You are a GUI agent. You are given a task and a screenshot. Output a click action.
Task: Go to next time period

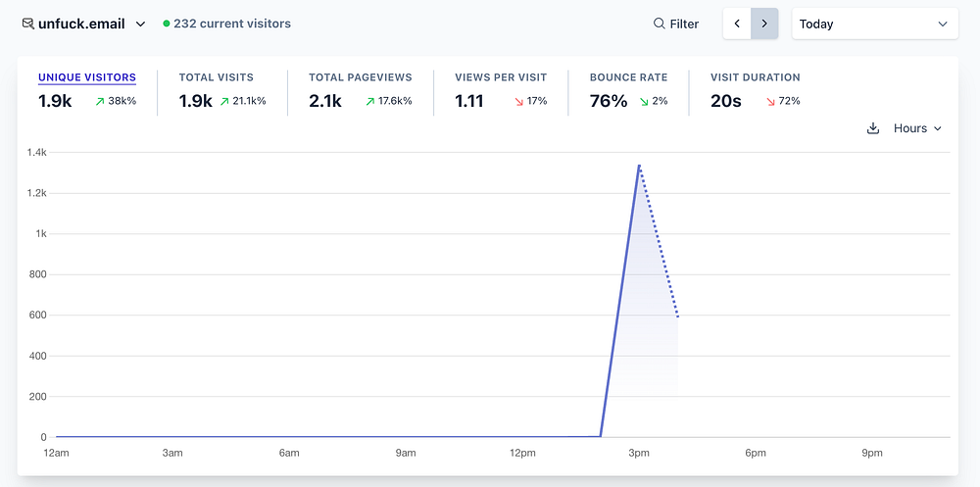(x=764, y=24)
